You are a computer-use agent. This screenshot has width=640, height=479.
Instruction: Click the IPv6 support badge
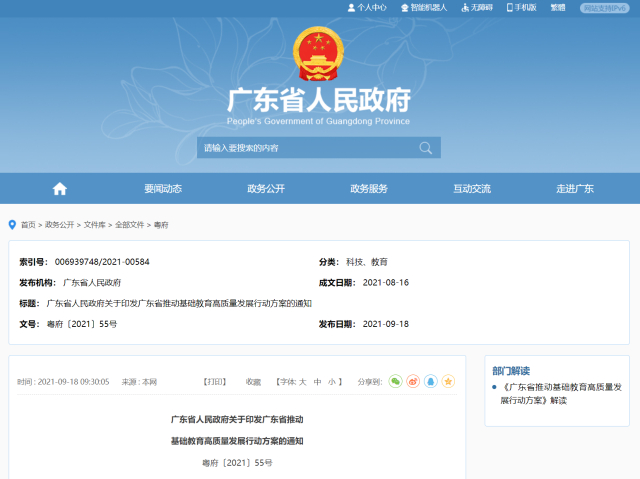[604, 8]
